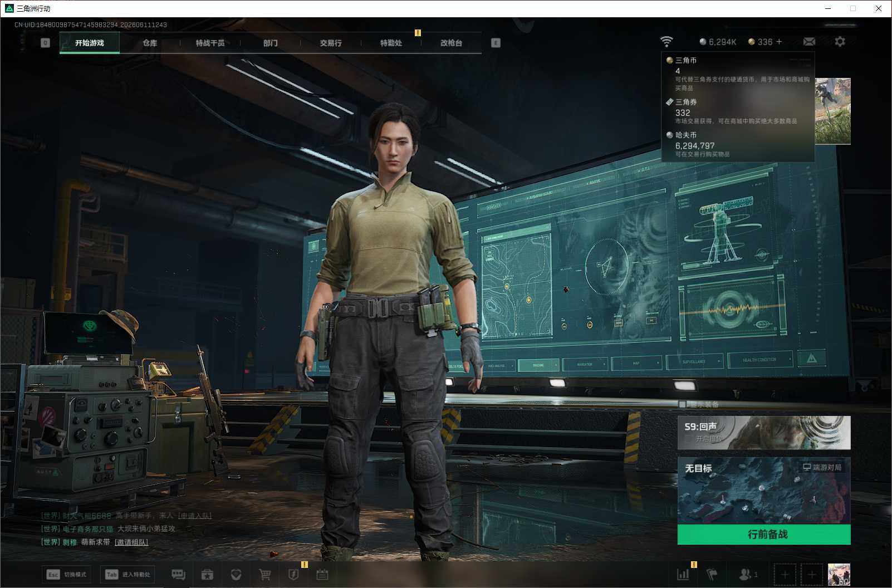Open the shopping cart store icon
Image resolution: width=892 pixels, height=588 pixels.
pos(265,574)
